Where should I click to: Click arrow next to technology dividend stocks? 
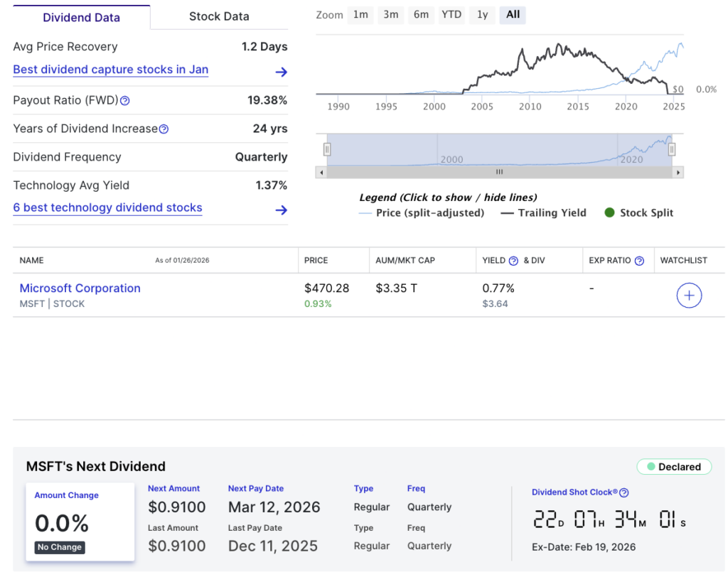pos(281,210)
